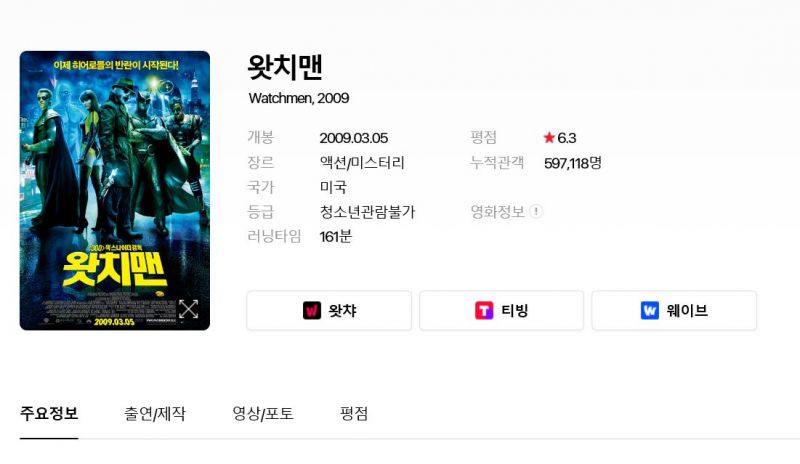Switch to the 영상/포토 tab
Viewport: 800px width, 464px height.
(x=263, y=413)
